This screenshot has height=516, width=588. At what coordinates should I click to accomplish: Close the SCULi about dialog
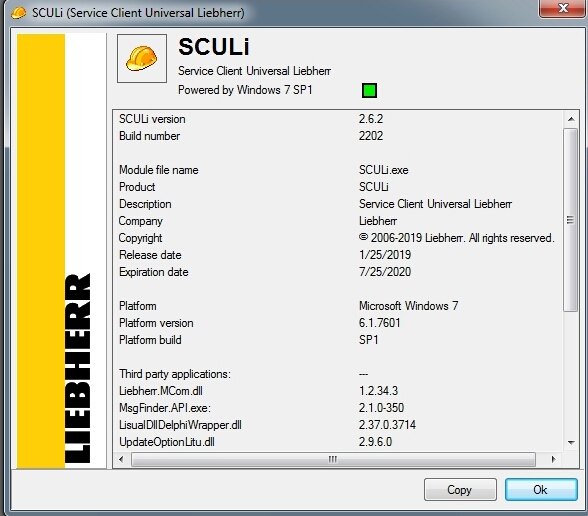click(x=562, y=8)
